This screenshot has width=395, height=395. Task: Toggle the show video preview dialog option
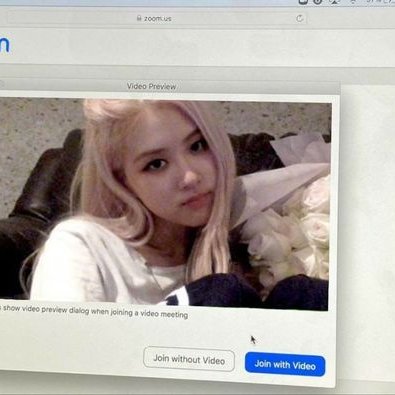point(94,311)
